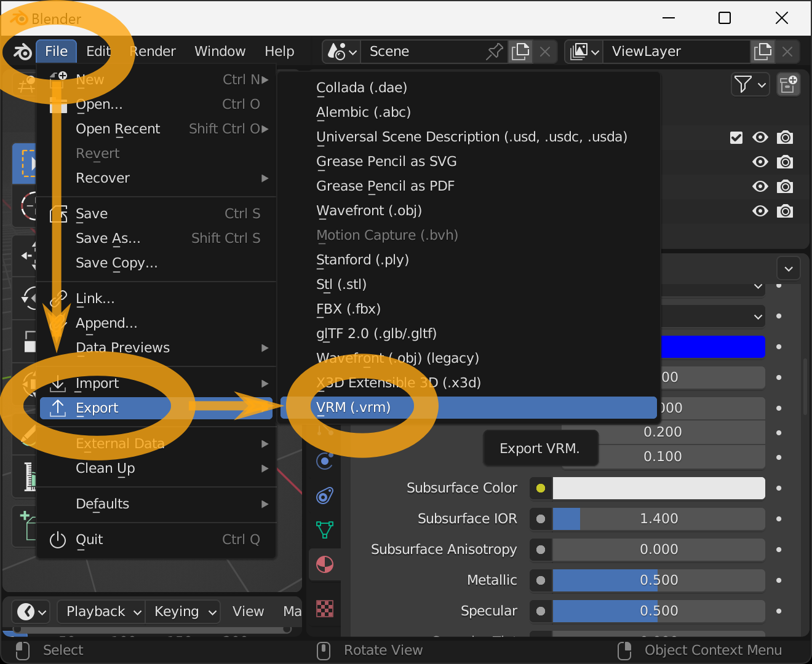The image size is (812, 664).
Task: Click the new collection icon in the outliner
Action: click(x=788, y=84)
